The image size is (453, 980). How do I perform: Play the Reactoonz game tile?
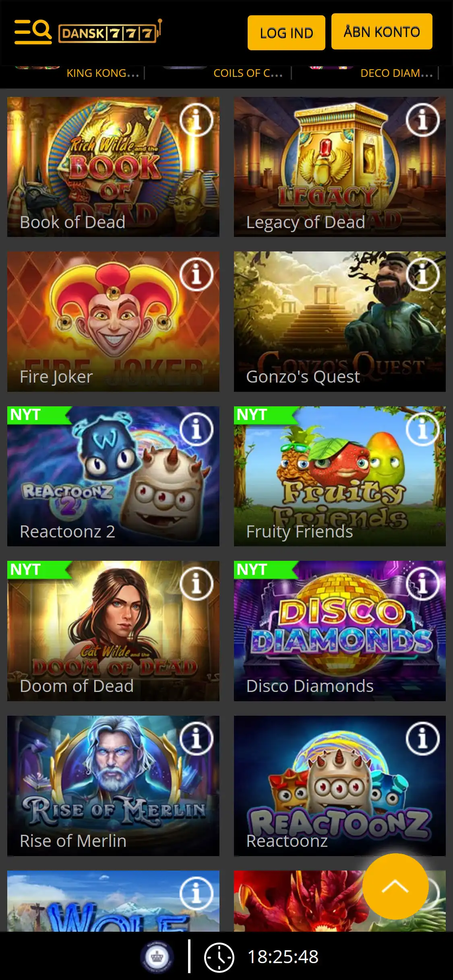[x=339, y=785]
